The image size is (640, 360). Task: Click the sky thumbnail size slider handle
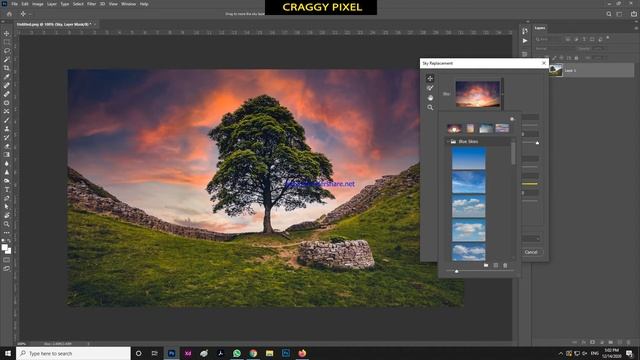[x=456, y=271]
